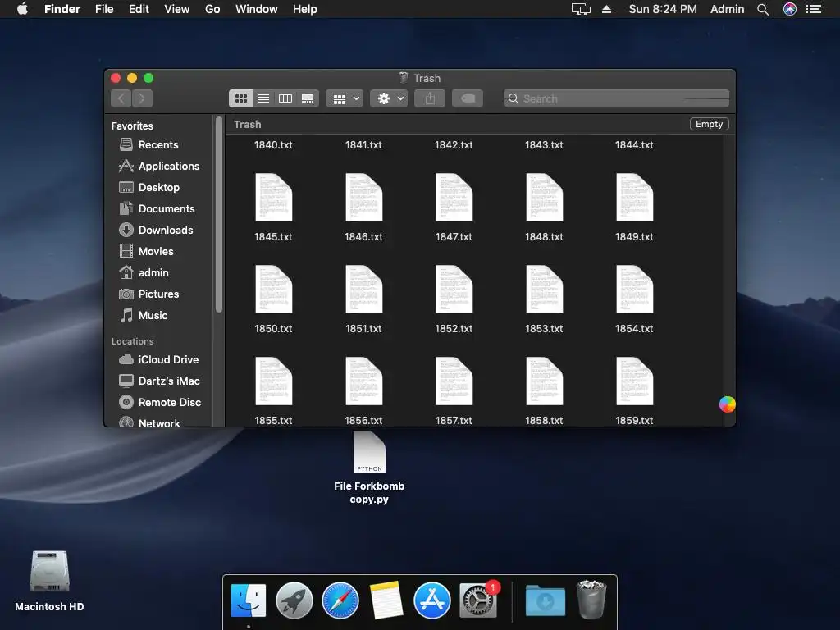
Task: Select the file 1847.txt
Action: point(454,197)
